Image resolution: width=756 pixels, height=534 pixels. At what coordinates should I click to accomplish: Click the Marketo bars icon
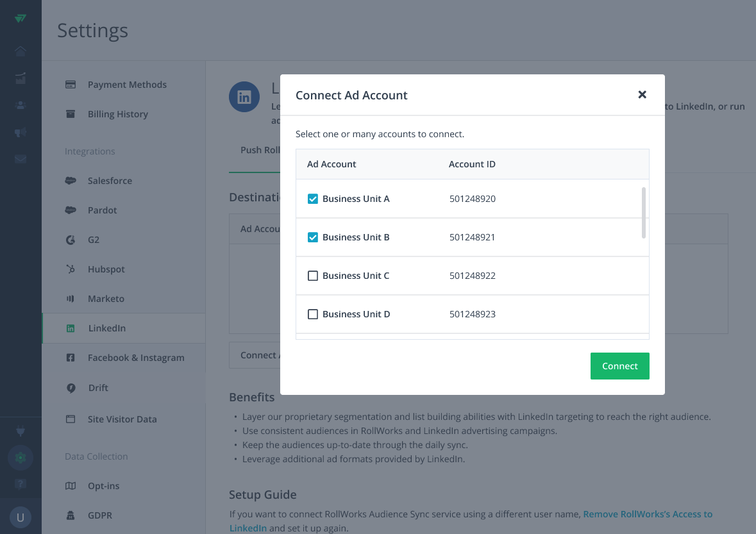(71, 298)
